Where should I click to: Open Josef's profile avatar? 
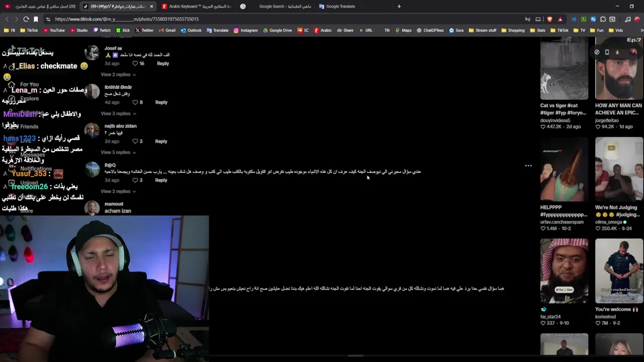(92, 52)
